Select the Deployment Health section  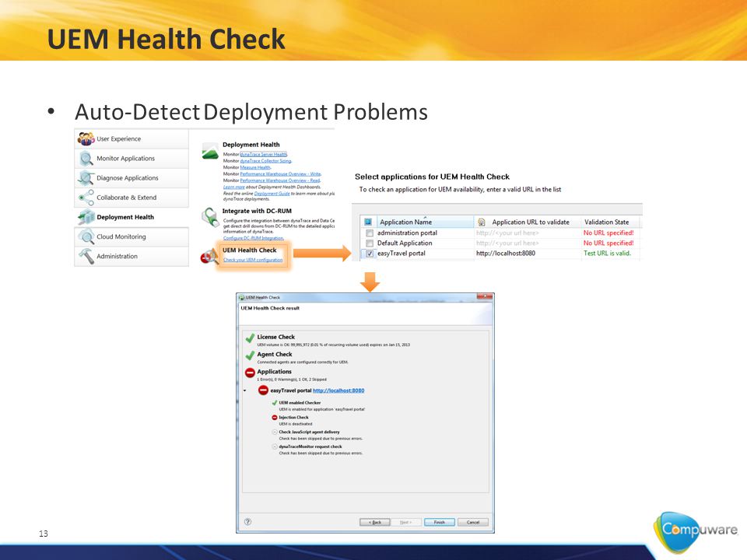point(132,217)
